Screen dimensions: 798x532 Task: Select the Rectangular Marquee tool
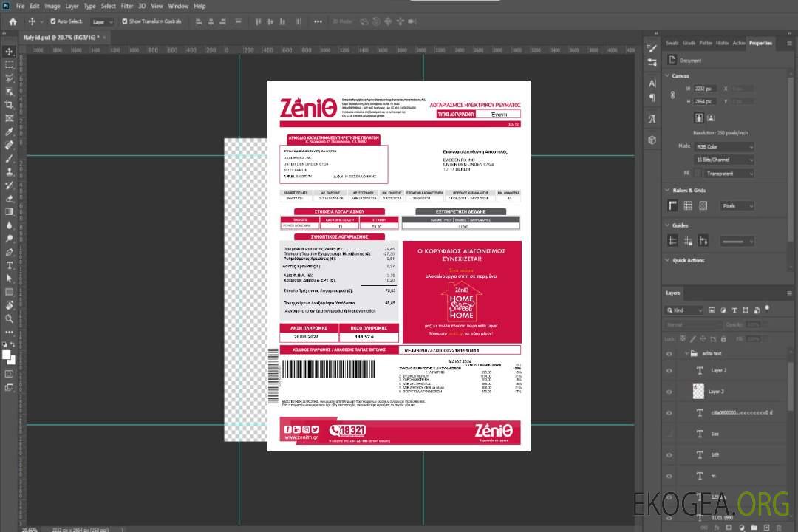coord(9,65)
